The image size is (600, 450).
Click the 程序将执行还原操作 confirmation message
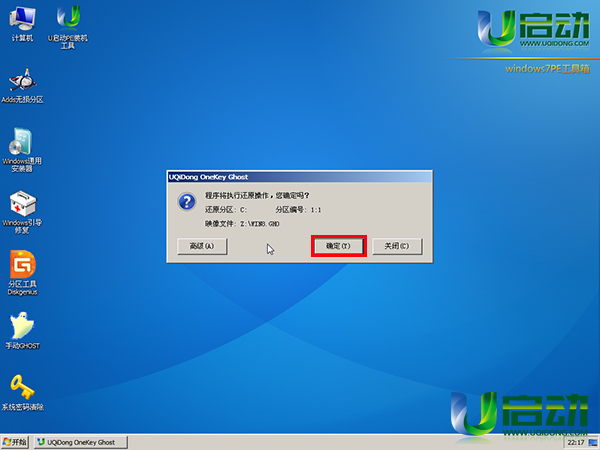click(257, 196)
